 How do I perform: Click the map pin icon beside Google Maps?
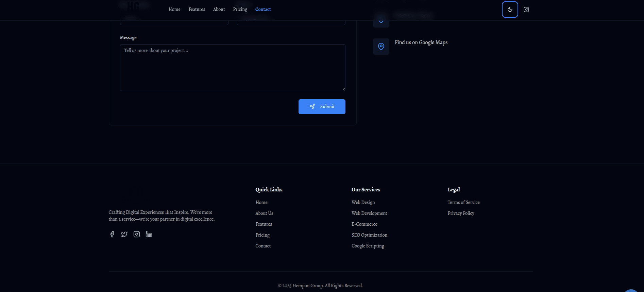[381, 47]
